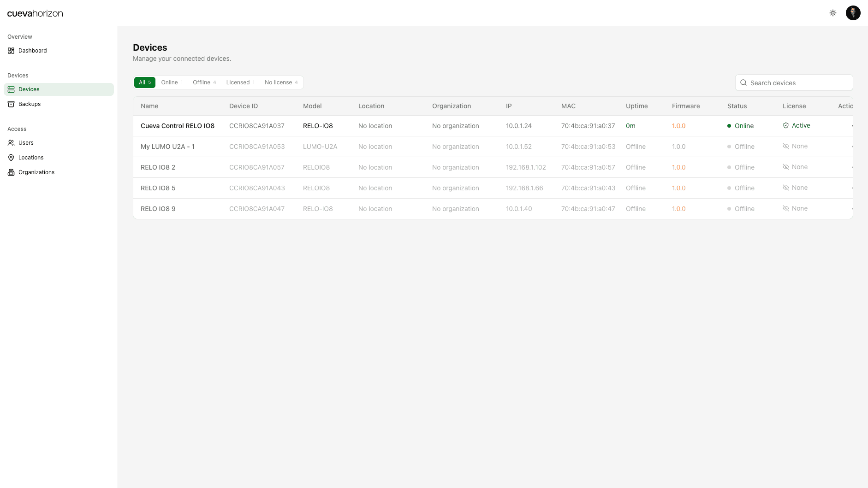868x488 pixels.
Task: Select the Online filter tab
Action: (172, 82)
